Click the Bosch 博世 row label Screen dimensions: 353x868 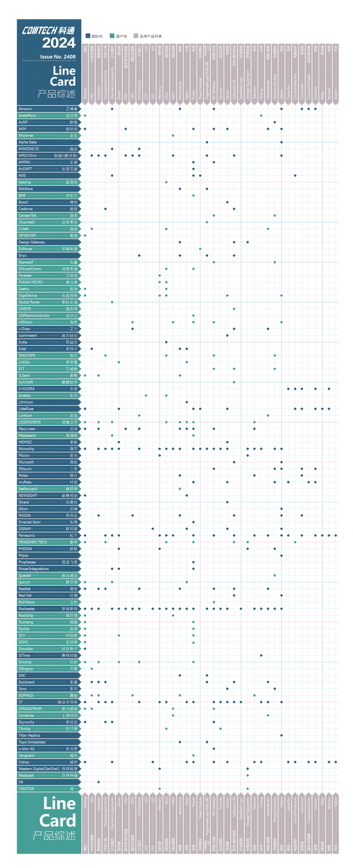(49, 202)
